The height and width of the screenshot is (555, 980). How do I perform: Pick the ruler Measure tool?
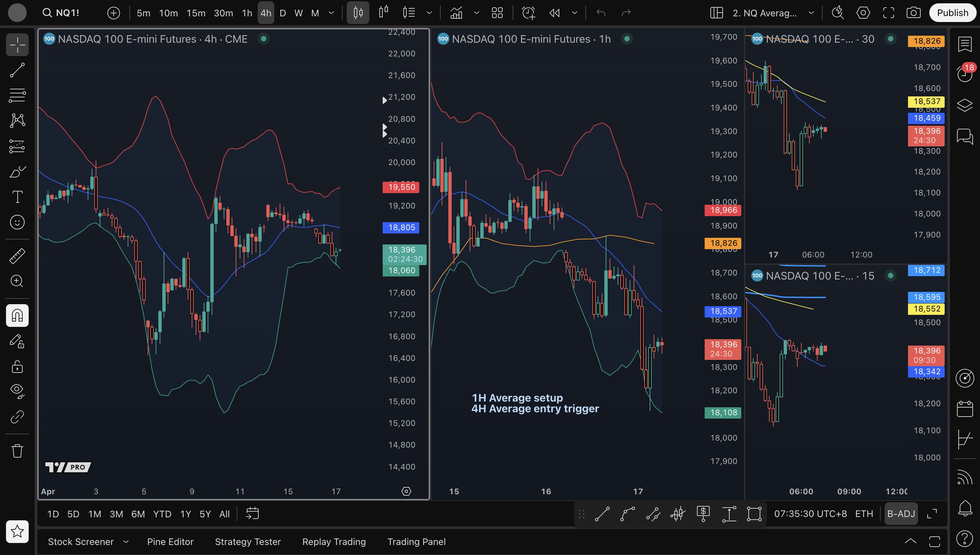pyautogui.click(x=17, y=256)
